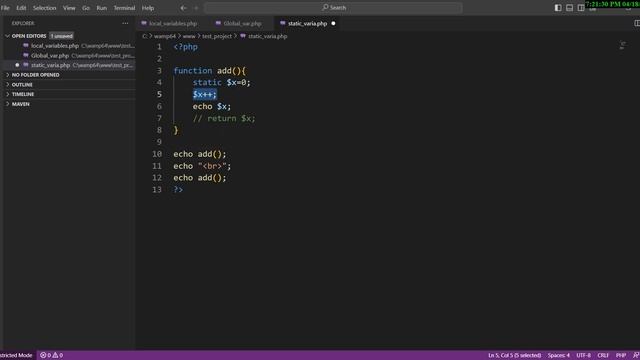Open errors and warnings status indicator
The height and width of the screenshot is (360, 640).
51,355
